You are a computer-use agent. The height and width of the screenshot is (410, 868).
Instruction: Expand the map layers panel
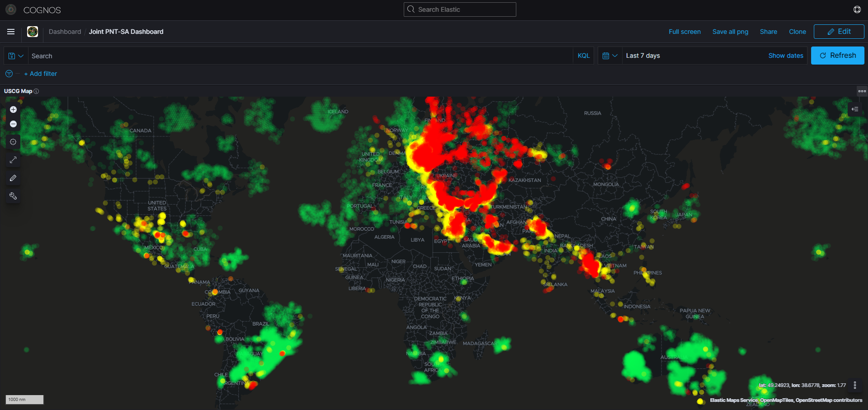click(855, 109)
